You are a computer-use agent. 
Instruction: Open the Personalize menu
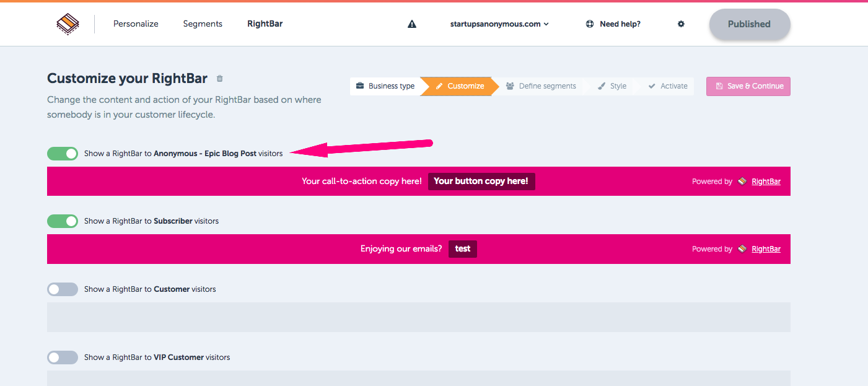(136, 24)
